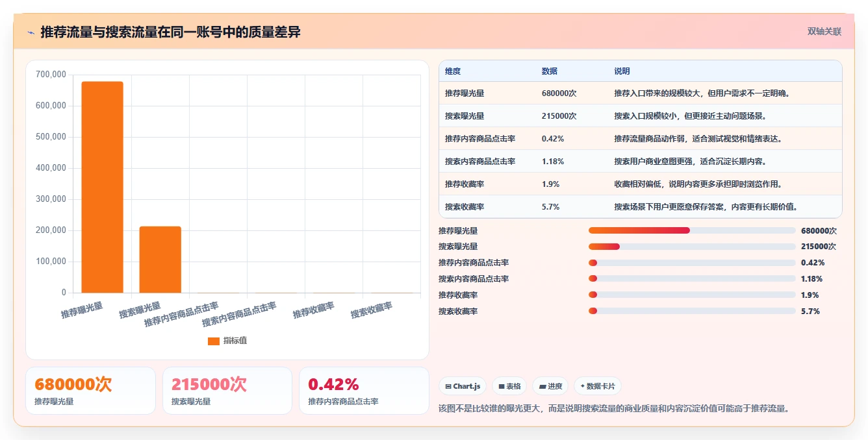
Task: Select table cell 680000次
Action: click(559, 93)
